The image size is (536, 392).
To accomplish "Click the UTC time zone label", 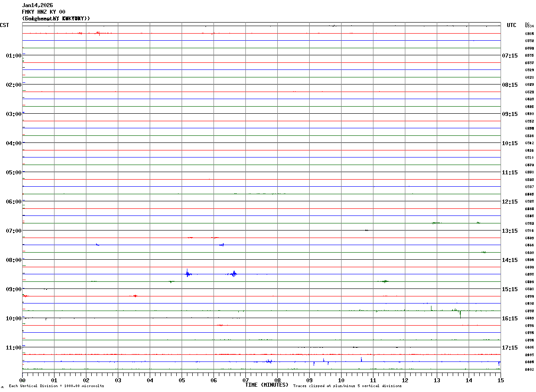I will pyautogui.click(x=512, y=25).
